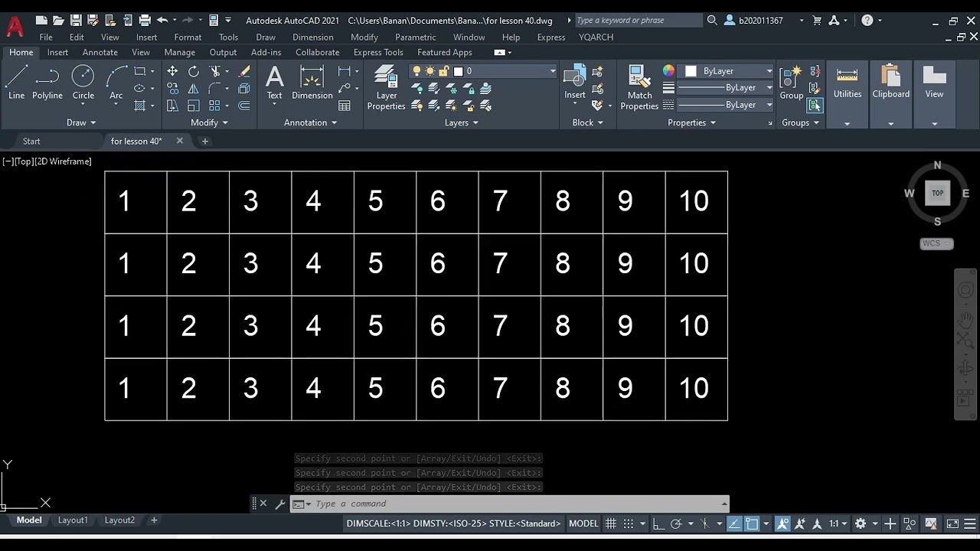Expand the Block panel

pos(587,122)
